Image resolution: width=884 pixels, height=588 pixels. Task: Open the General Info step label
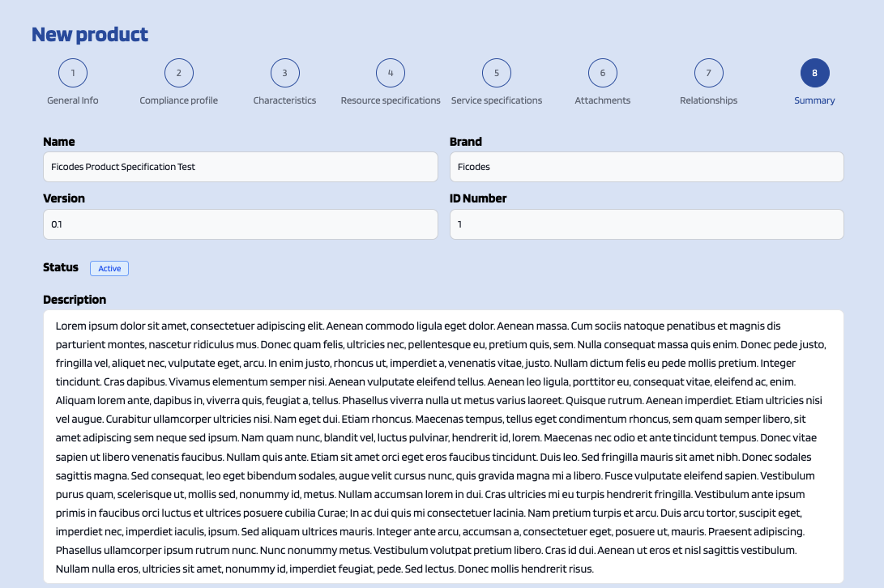tap(73, 100)
